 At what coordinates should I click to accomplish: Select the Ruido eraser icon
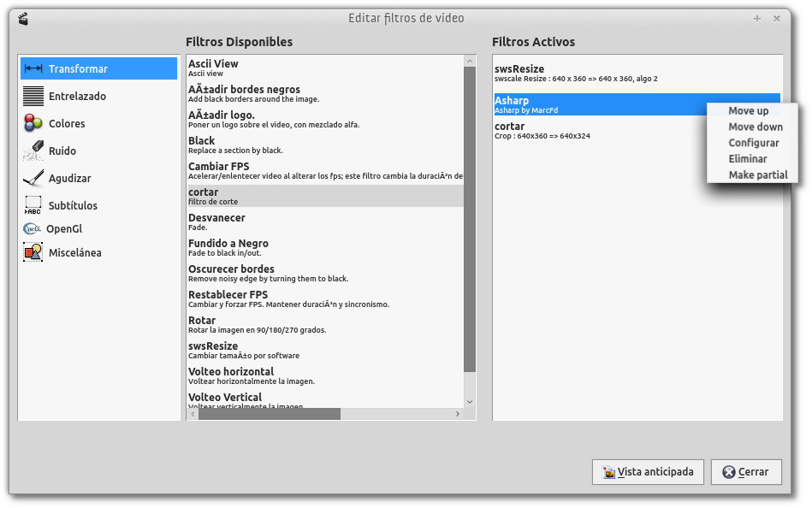tap(33, 151)
